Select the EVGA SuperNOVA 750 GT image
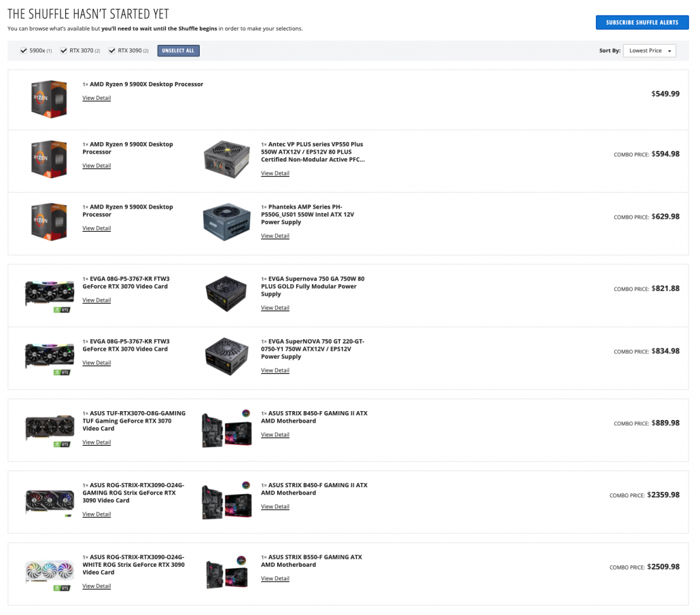Screen dimensions: 700x615 click(226, 356)
